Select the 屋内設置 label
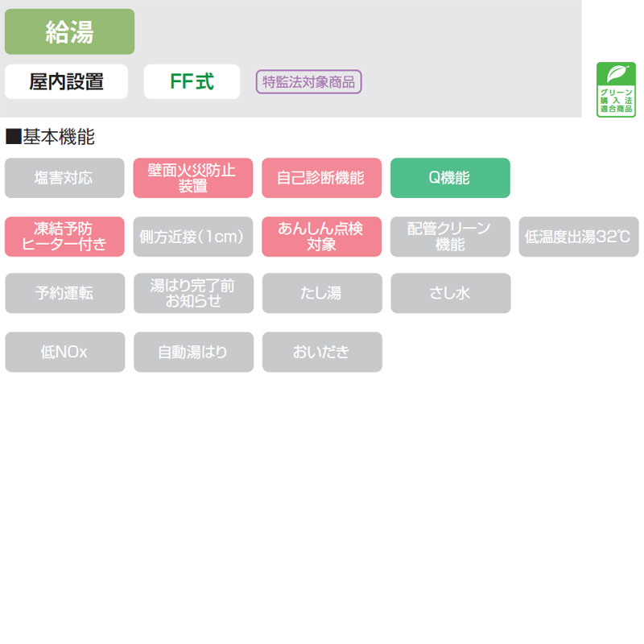The width and height of the screenshot is (644, 644). pyautogui.click(x=66, y=81)
